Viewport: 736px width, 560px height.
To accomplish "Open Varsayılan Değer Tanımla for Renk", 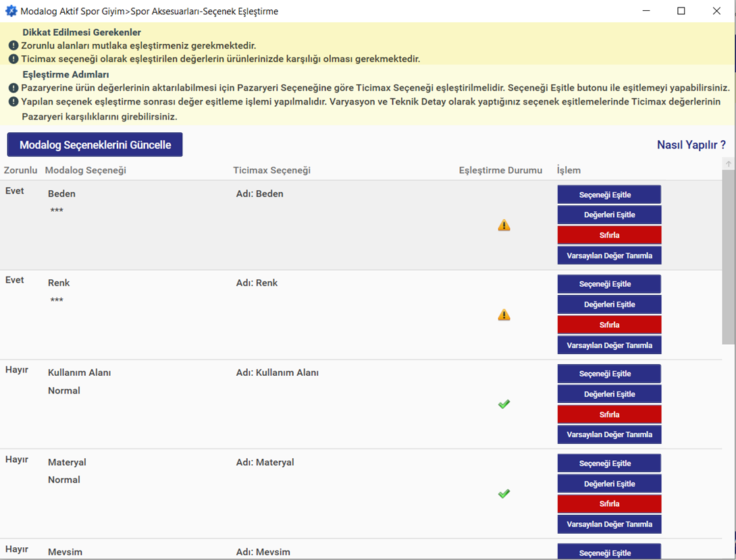I will 609,345.
